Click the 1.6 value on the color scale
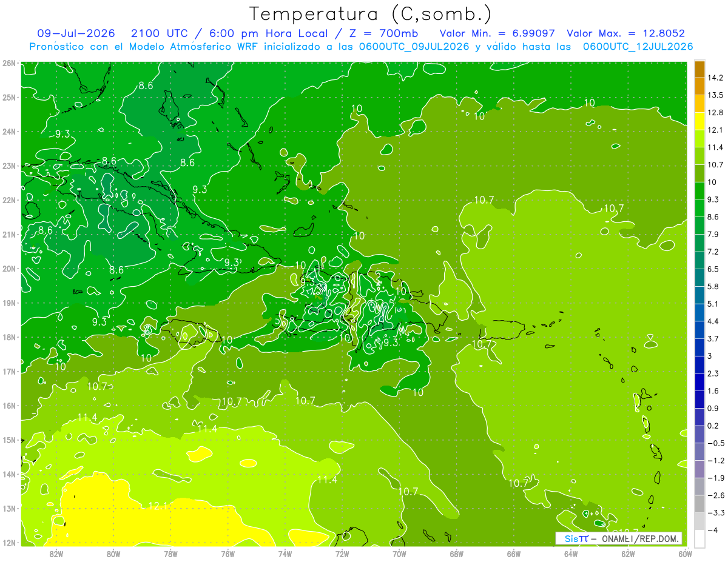The image size is (728, 562). [713, 391]
